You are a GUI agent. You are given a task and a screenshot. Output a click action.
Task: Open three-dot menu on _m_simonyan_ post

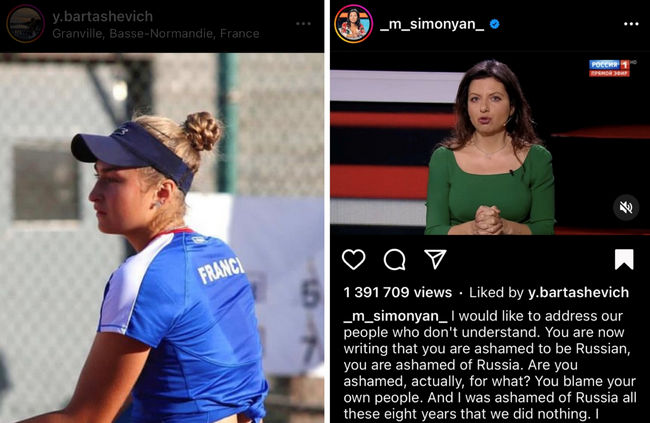pos(631,24)
